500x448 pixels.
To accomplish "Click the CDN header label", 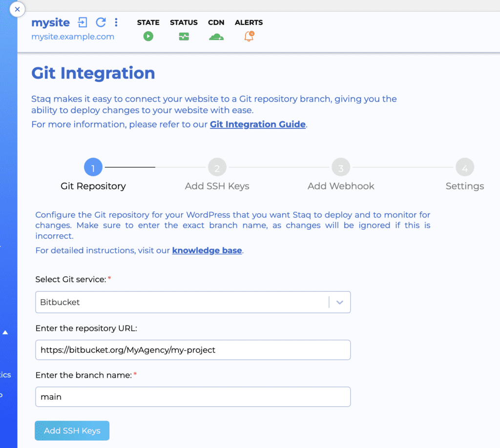I will 216,22.
